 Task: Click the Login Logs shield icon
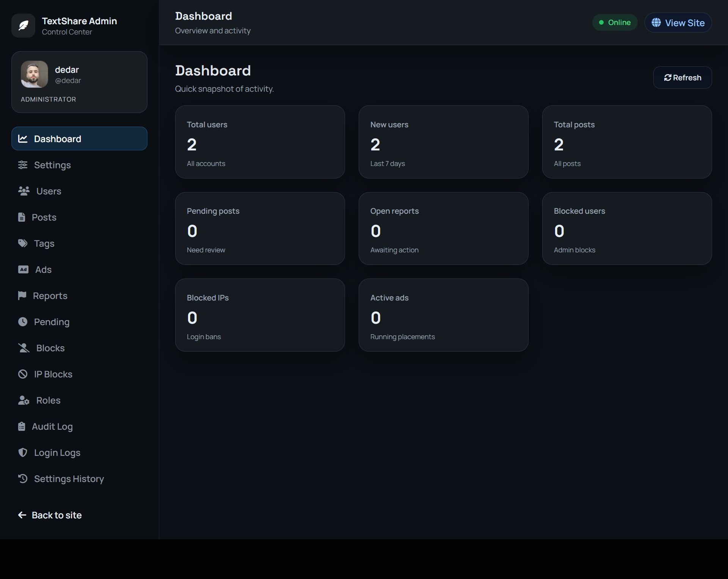coord(23,452)
